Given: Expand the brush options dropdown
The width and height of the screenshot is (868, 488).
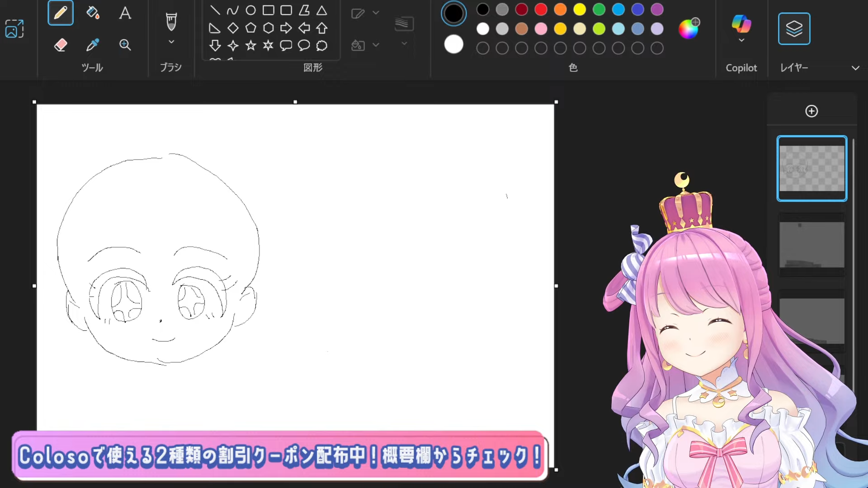Looking at the screenshot, I should 171,42.
